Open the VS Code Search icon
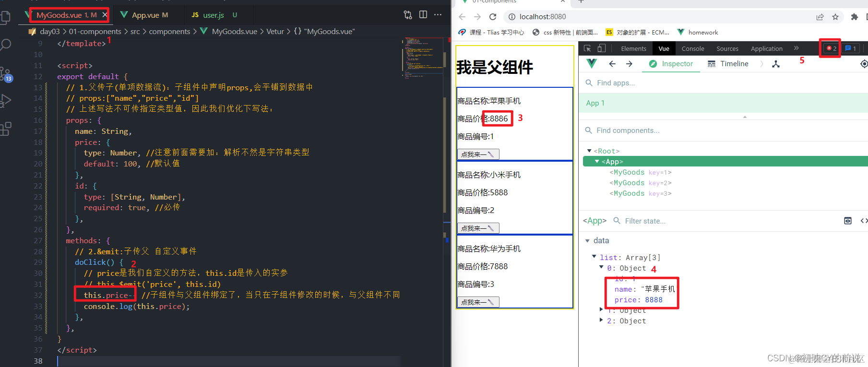The width and height of the screenshot is (868, 367). tap(5, 45)
